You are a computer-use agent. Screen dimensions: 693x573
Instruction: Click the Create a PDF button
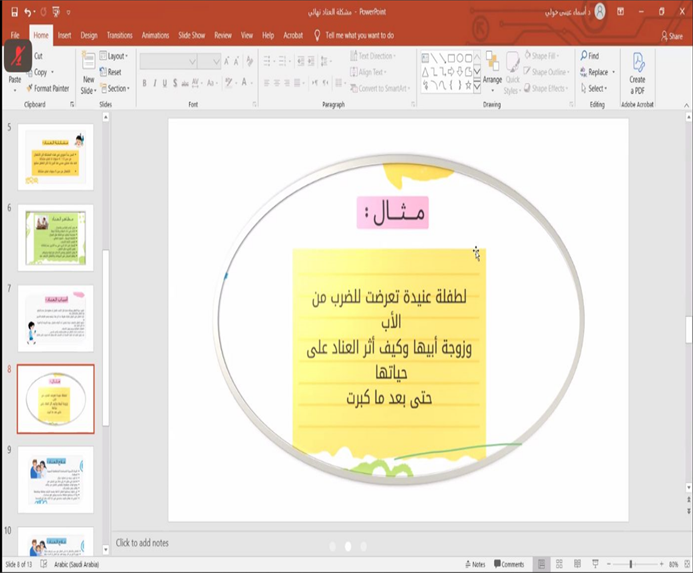[637, 72]
